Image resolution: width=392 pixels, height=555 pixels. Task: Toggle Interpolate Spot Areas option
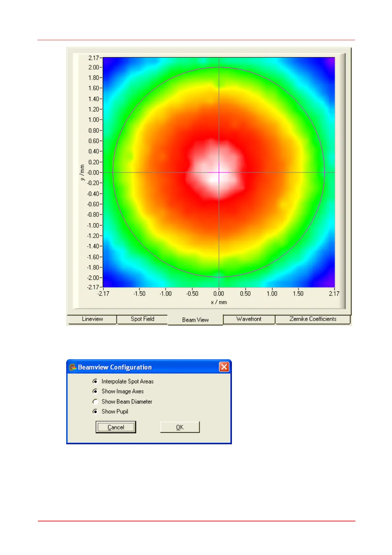pos(95,381)
